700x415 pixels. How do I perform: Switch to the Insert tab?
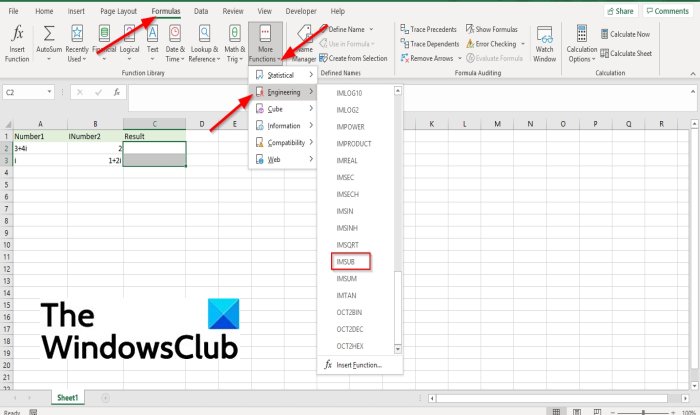(x=76, y=11)
